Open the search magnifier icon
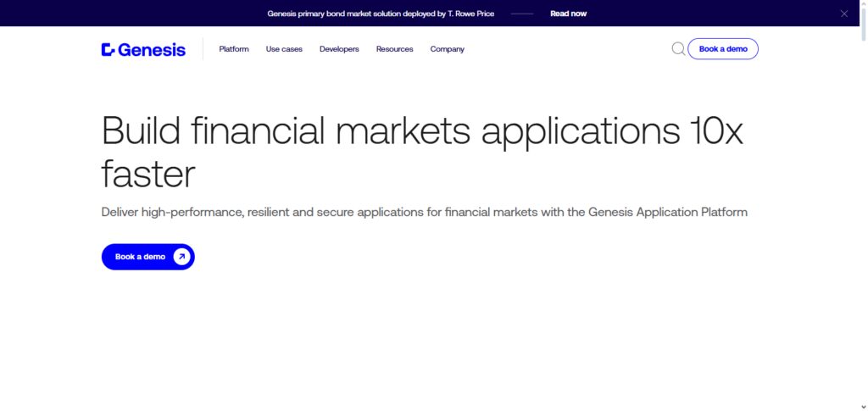The image size is (868, 411). pos(678,49)
